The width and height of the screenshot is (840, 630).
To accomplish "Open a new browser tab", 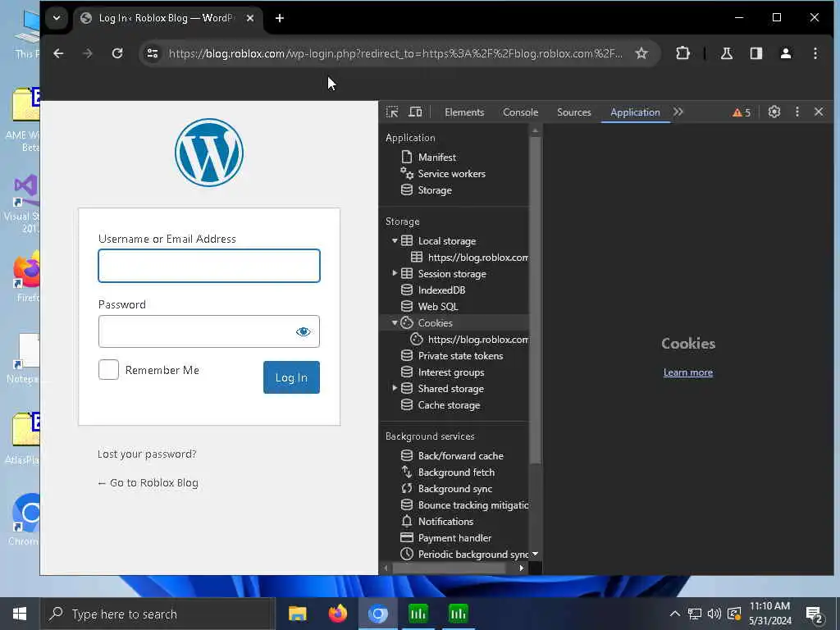I will pyautogui.click(x=279, y=18).
